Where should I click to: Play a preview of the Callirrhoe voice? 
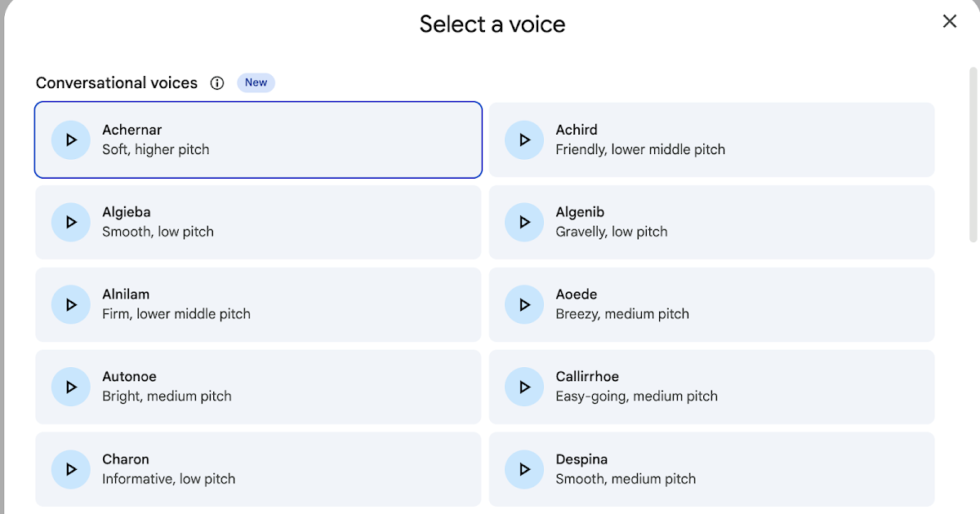[x=523, y=387]
